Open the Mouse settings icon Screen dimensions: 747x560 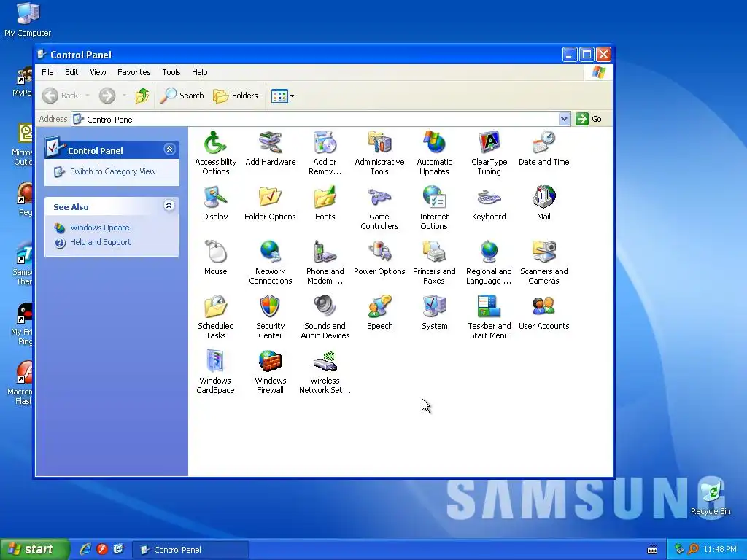coord(215,252)
